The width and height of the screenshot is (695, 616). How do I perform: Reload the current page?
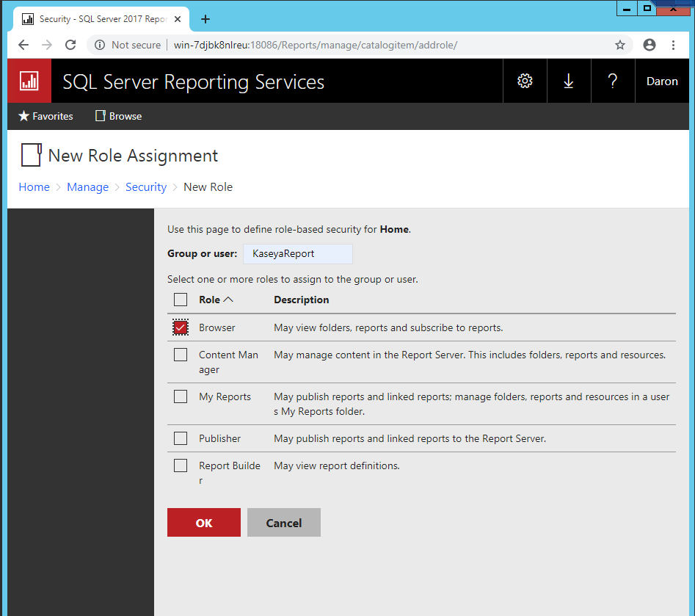click(70, 45)
